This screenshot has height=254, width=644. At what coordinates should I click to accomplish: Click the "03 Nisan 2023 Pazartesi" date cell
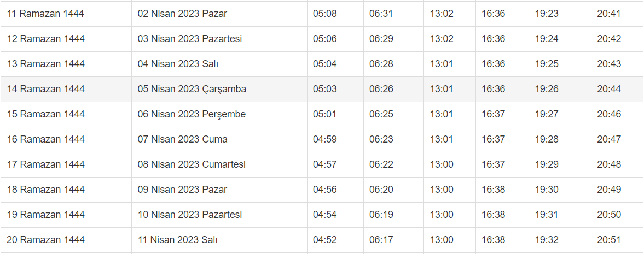pyautogui.click(x=189, y=39)
